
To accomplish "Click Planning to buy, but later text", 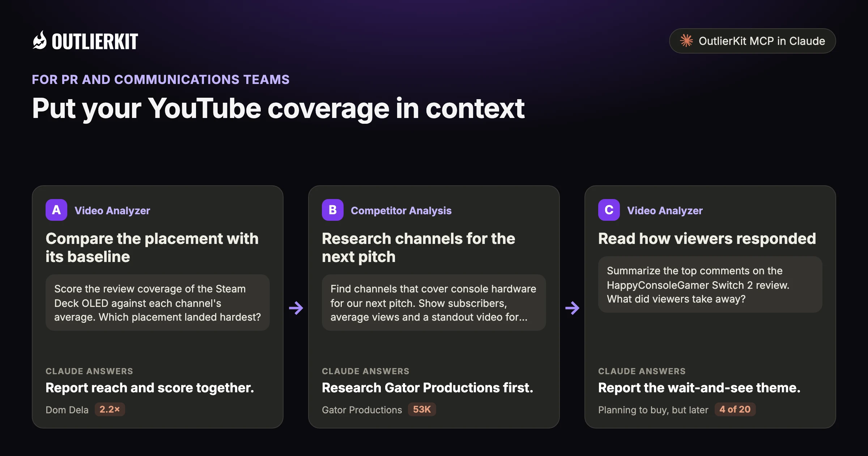I will click(653, 410).
